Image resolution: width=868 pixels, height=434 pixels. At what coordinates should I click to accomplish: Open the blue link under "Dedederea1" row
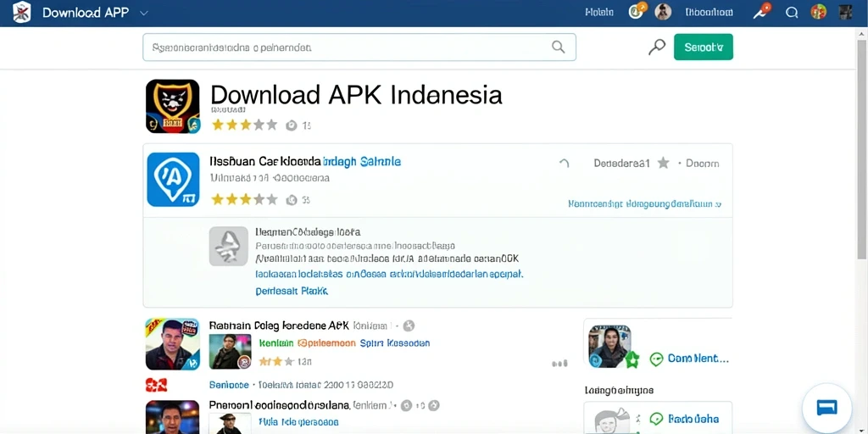644,204
